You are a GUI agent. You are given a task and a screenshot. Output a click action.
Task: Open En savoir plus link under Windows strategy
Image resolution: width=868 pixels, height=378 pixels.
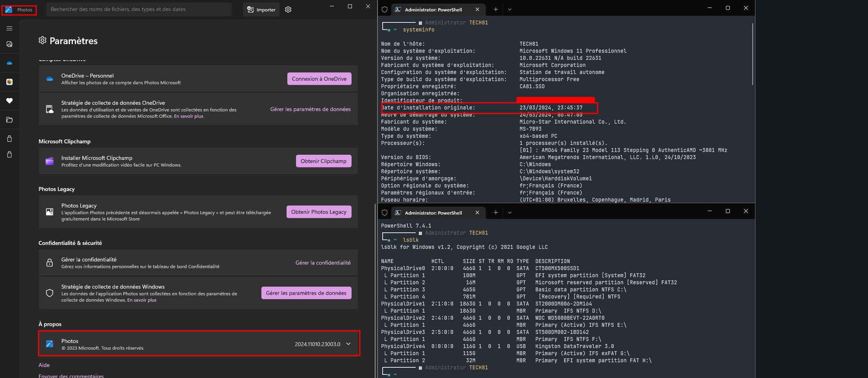pyautogui.click(x=142, y=300)
